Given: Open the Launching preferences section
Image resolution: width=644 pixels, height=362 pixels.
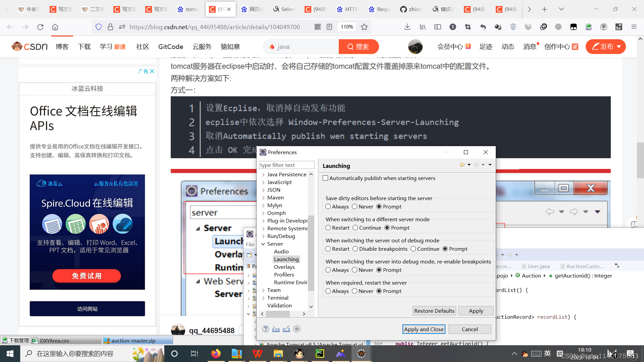Looking at the screenshot, I should [286, 259].
